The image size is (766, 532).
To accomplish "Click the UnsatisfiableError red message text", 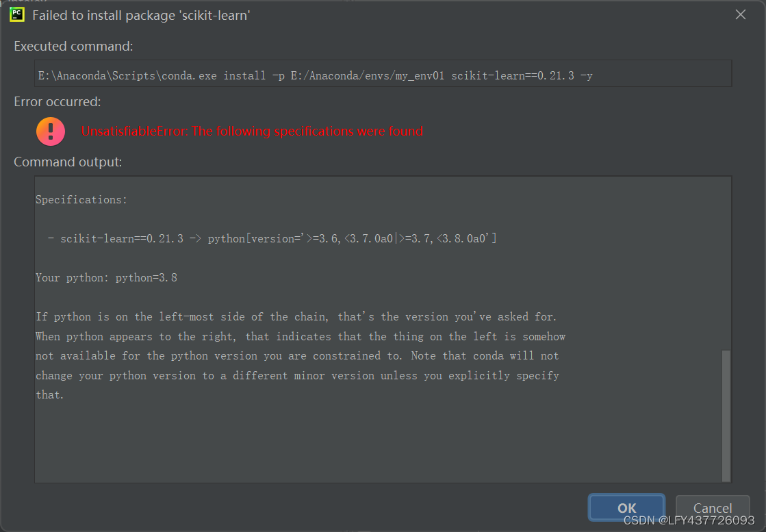I will [252, 131].
